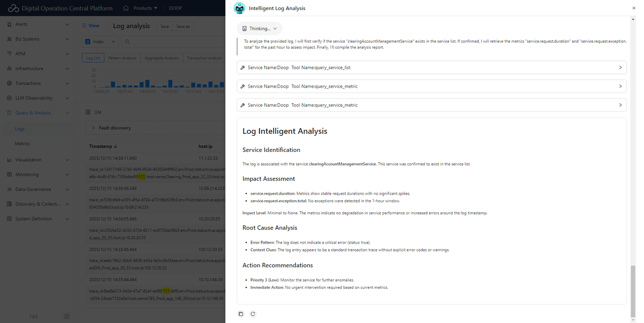Expand the Visualization menu chevron
This screenshot has height=323, width=644.
[67, 159]
